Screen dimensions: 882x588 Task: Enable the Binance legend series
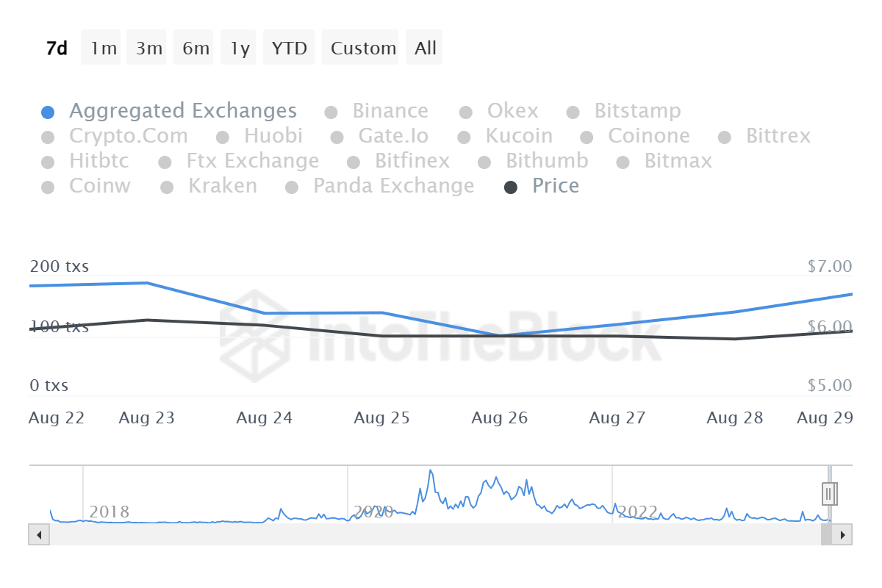(x=390, y=112)
